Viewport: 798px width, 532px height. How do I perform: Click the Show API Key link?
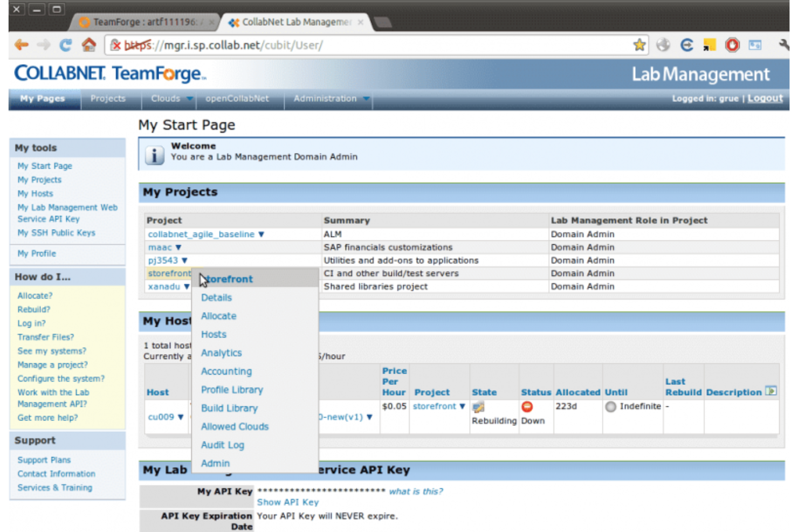click(287, 502)
